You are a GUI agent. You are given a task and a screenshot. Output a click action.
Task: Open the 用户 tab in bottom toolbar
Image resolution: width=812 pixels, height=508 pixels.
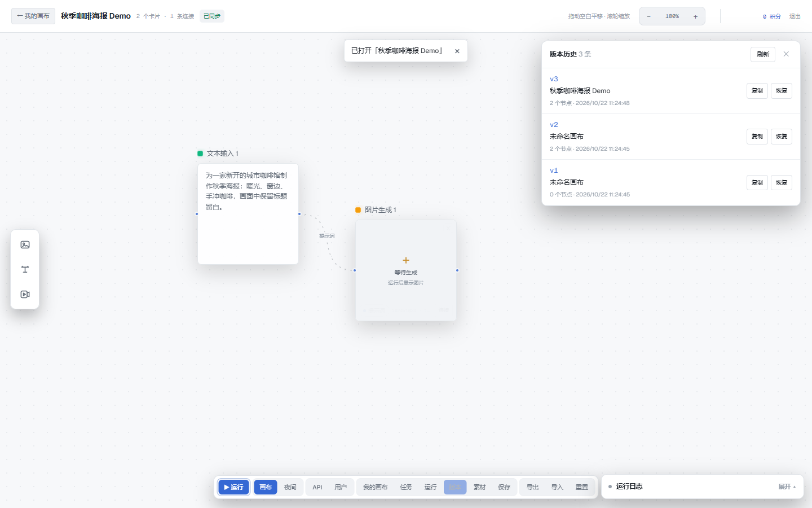(x=341, y=487)
